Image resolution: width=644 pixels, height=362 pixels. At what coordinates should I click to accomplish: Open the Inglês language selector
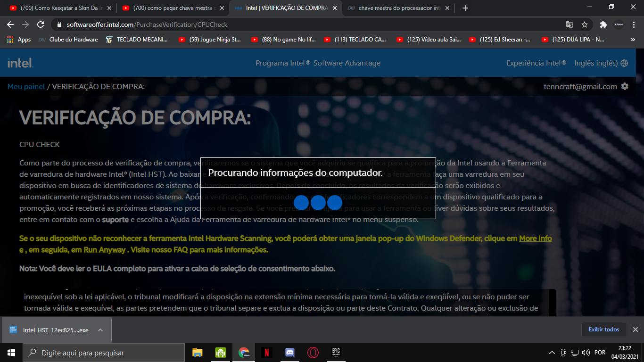coord(596,63)
